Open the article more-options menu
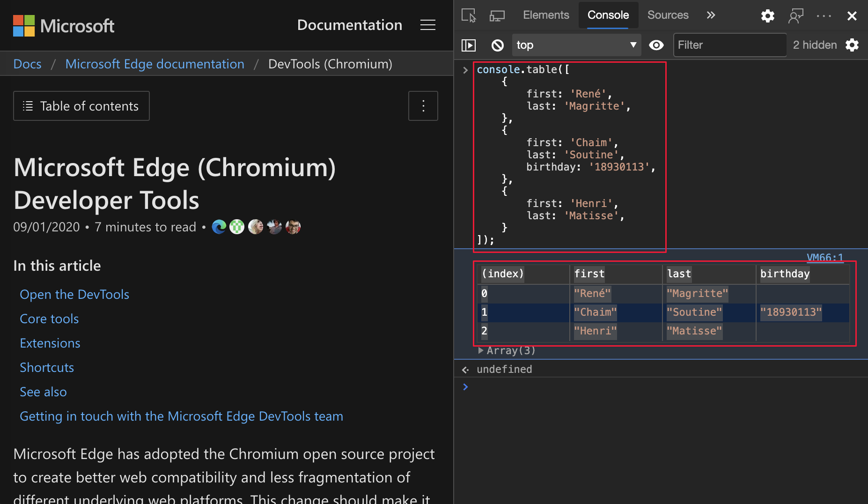The height and width of the screenshot is (504, 868). (x=423, y=106)
